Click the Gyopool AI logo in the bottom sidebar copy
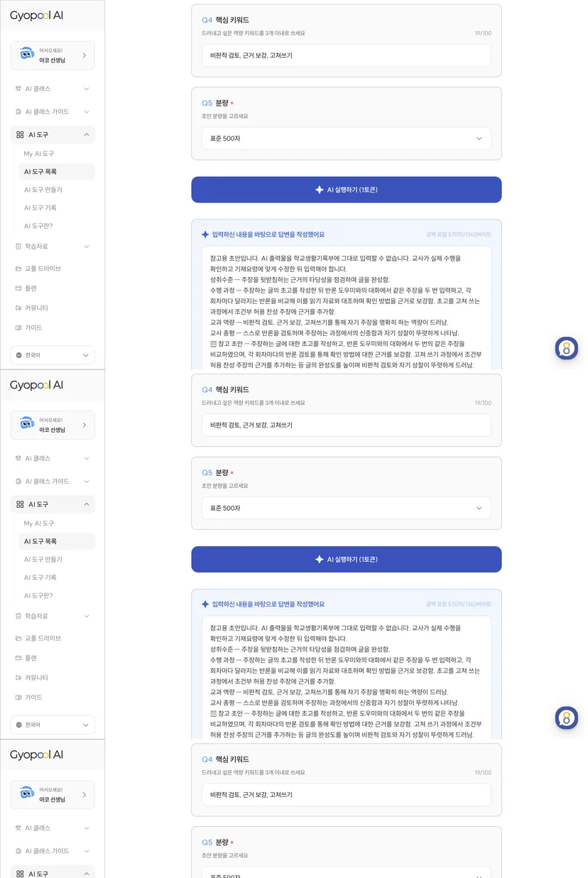 point(36,754)
